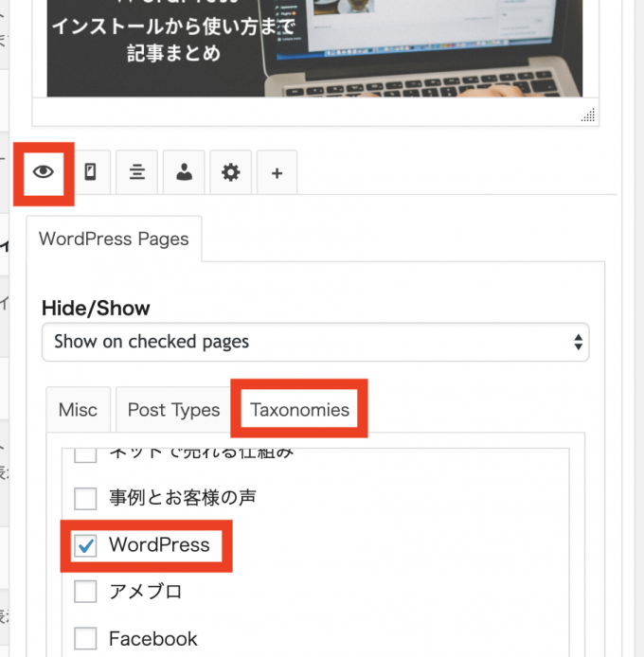Click the 事例とお客様の声 label
644x657 pixels.
pyautogui.click(x=183, y=498)
